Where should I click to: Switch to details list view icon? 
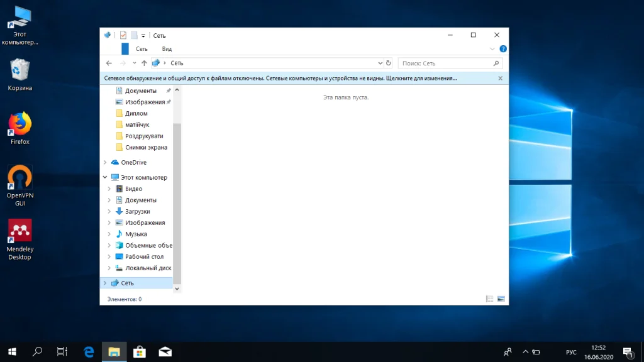pyautogui.click(x=489, y=299)
